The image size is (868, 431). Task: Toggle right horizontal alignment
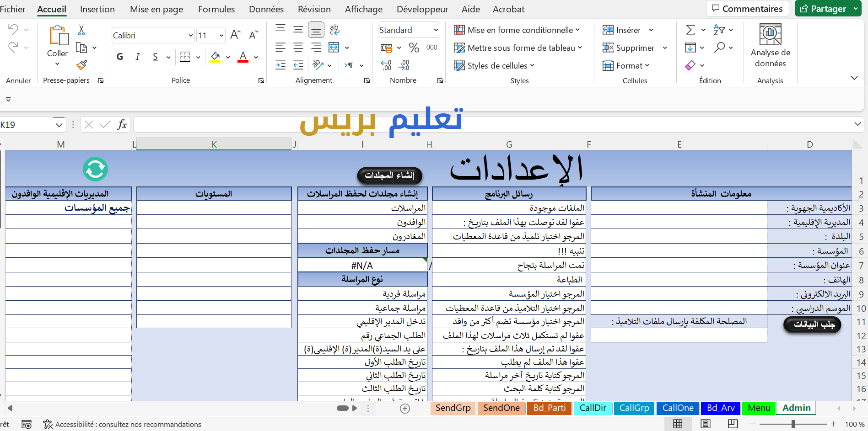click(316, 47)
